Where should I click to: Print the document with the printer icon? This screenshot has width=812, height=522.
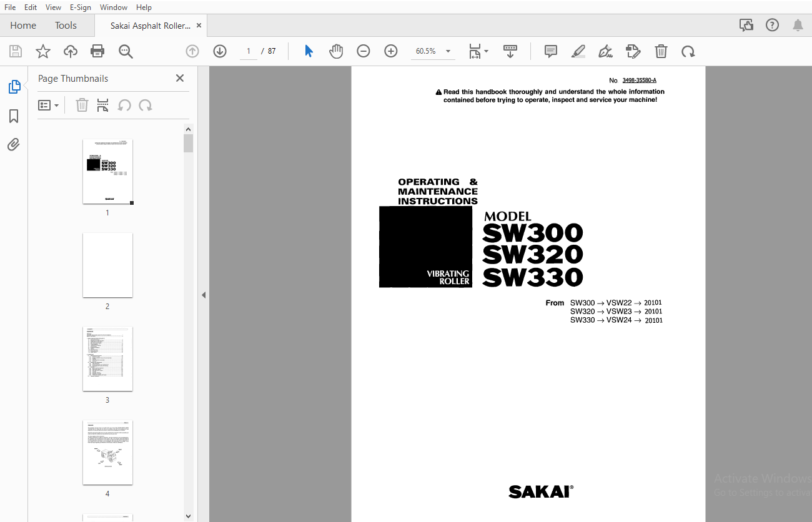[97, 51]
